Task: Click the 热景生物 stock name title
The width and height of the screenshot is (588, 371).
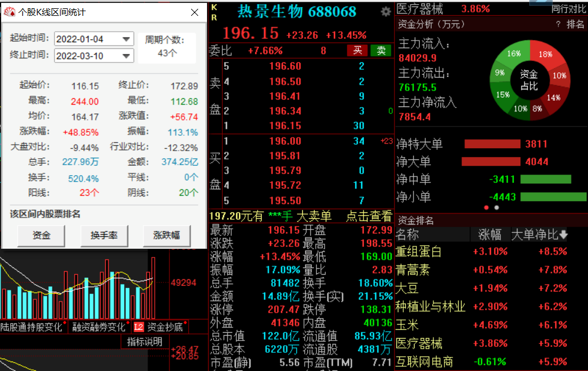Action: point(270,12)
